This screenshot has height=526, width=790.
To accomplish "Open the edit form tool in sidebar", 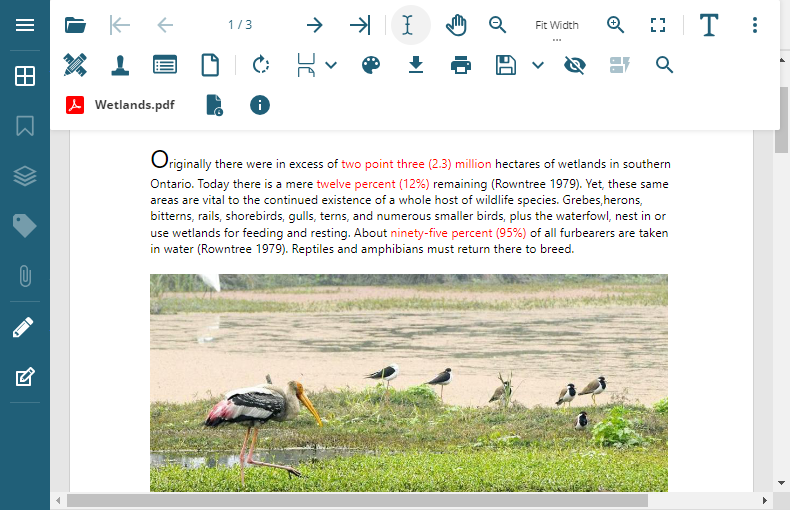I will pyautogui.click(x=25, y=377).
